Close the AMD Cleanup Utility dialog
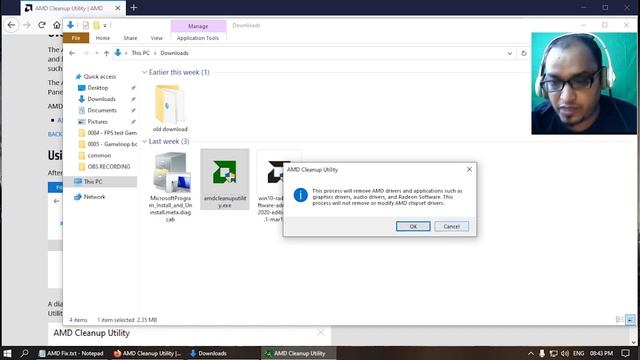 pos(469,169)
